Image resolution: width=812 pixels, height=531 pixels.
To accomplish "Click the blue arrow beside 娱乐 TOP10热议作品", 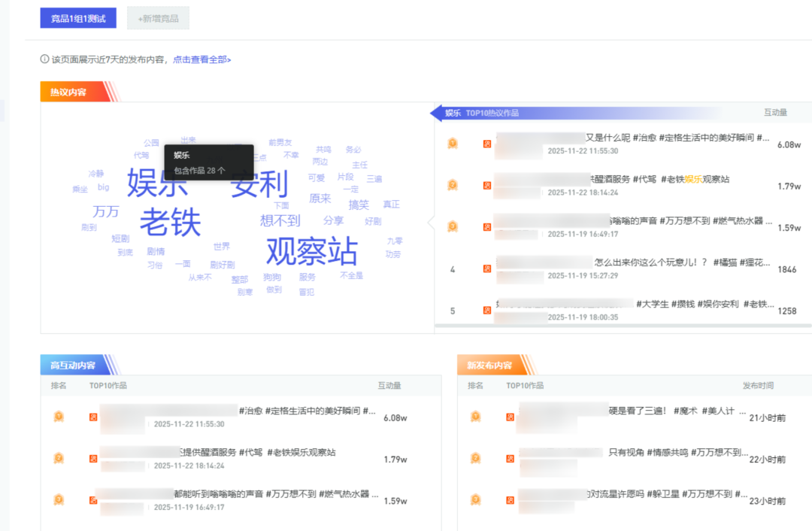I will 435,113.
